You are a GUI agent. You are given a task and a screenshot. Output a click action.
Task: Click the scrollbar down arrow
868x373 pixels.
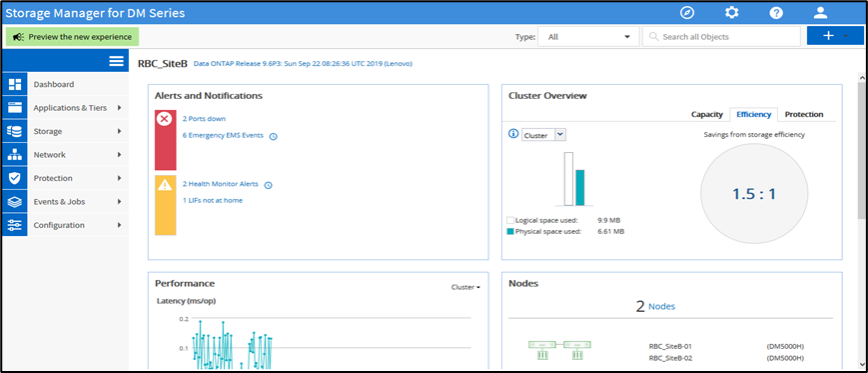[862, 364]
